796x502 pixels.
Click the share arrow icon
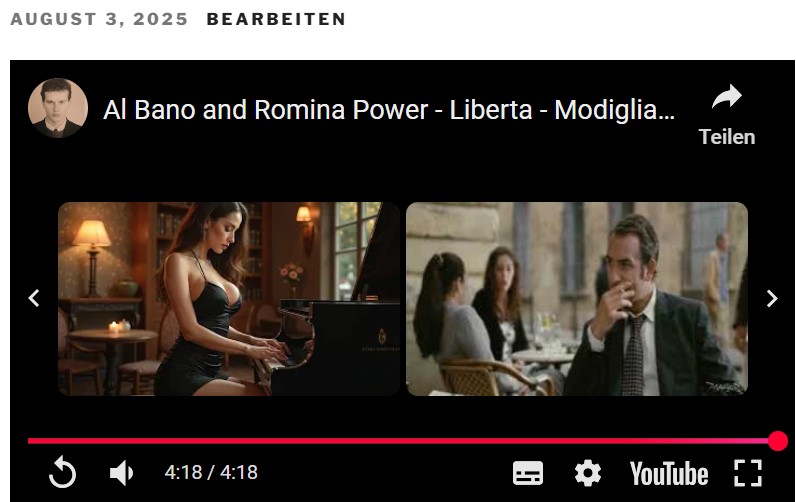click(x=726, y=96)
